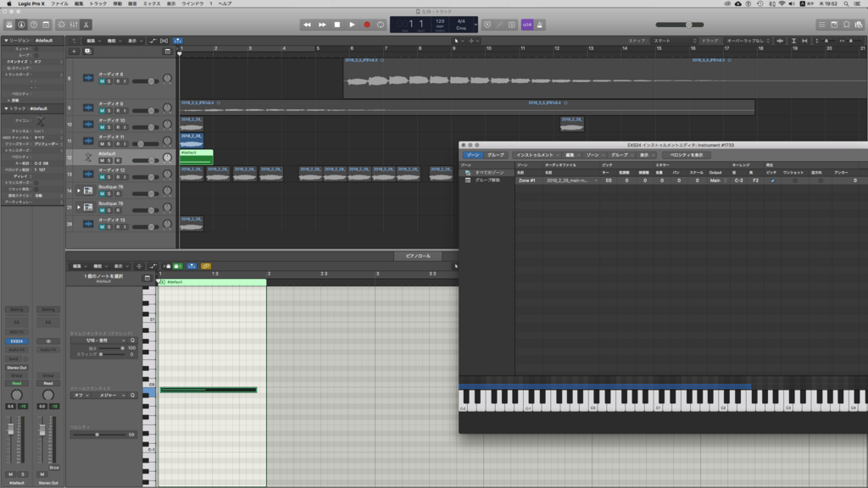868x488 pixels.
Task: Open Spotlight search in macOS menu bar
Action: pyautogui.click(x=846, y=4)
